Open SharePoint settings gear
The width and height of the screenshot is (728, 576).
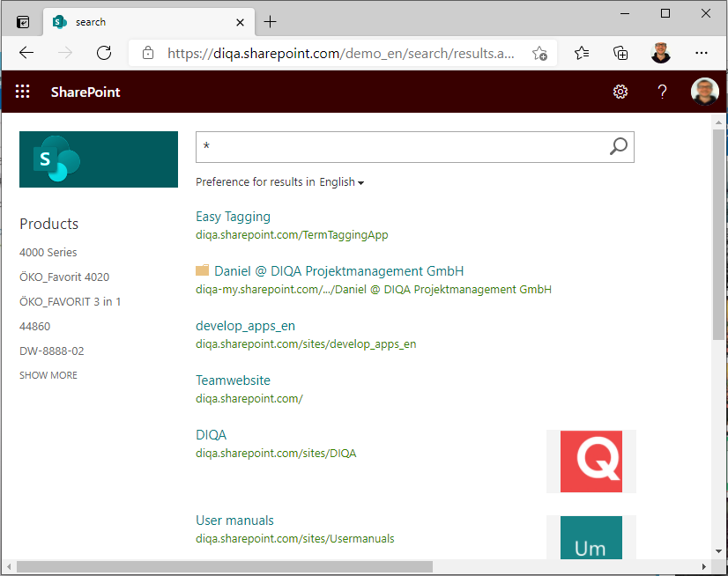(620, 92)
